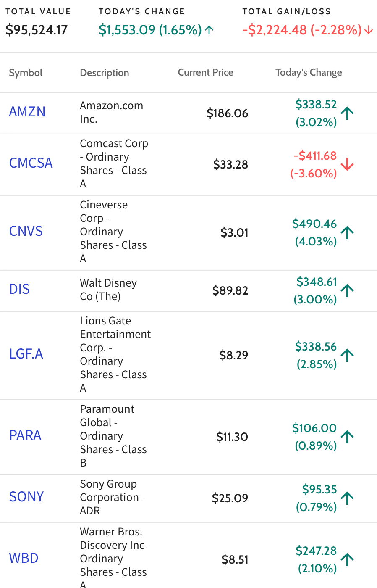
Task: Open the PARA ticker symbol link
Action: coord(25,435)
